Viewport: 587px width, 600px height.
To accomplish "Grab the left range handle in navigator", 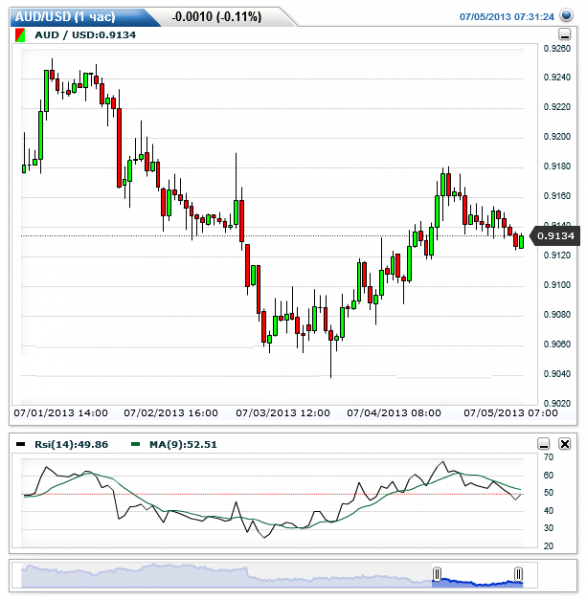I will coord(437,574).
